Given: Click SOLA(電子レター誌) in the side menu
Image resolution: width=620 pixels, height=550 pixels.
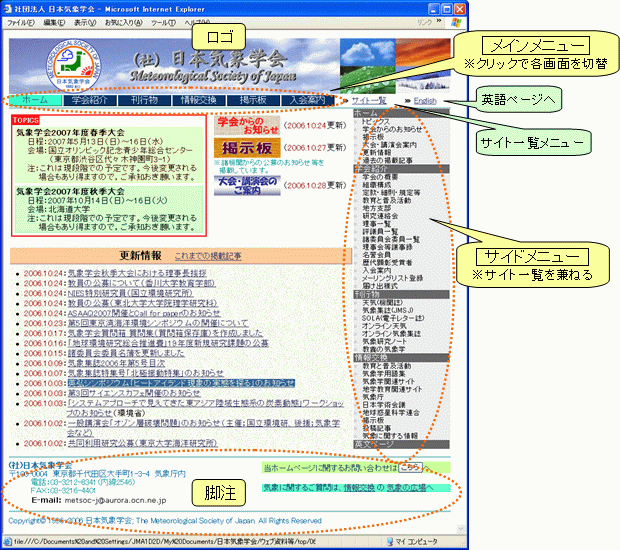Looking at the screenshot, I should (393, 318).
